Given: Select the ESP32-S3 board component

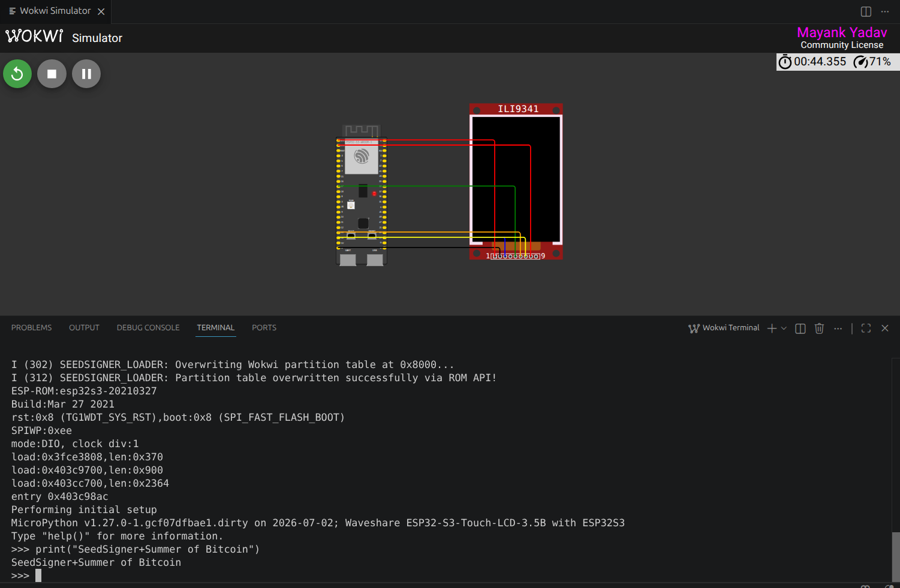Looking at the screenshot, I should tap(362, 195).
